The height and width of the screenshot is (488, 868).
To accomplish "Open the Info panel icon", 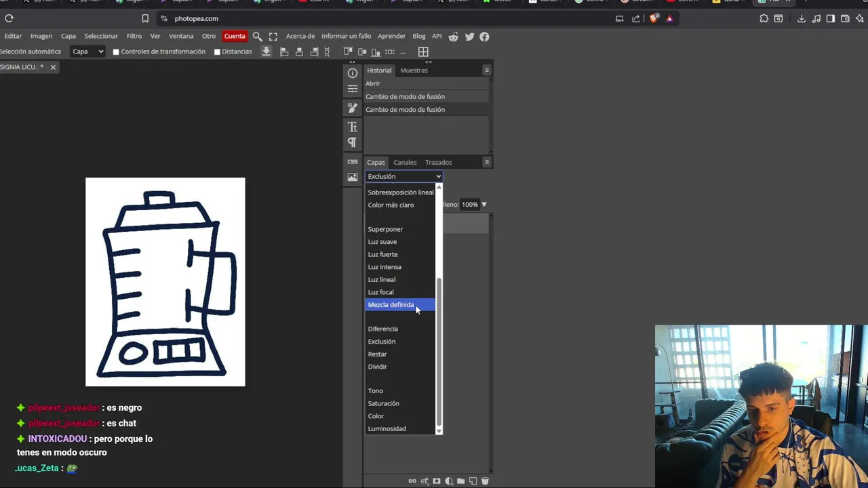I will tap(353, 73).
